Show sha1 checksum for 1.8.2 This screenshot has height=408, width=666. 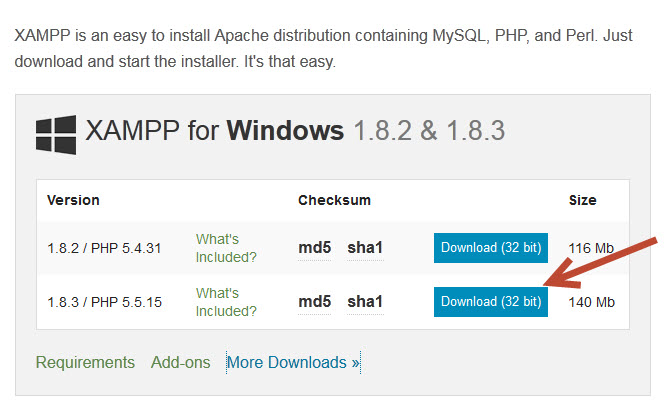click(365, 248)
